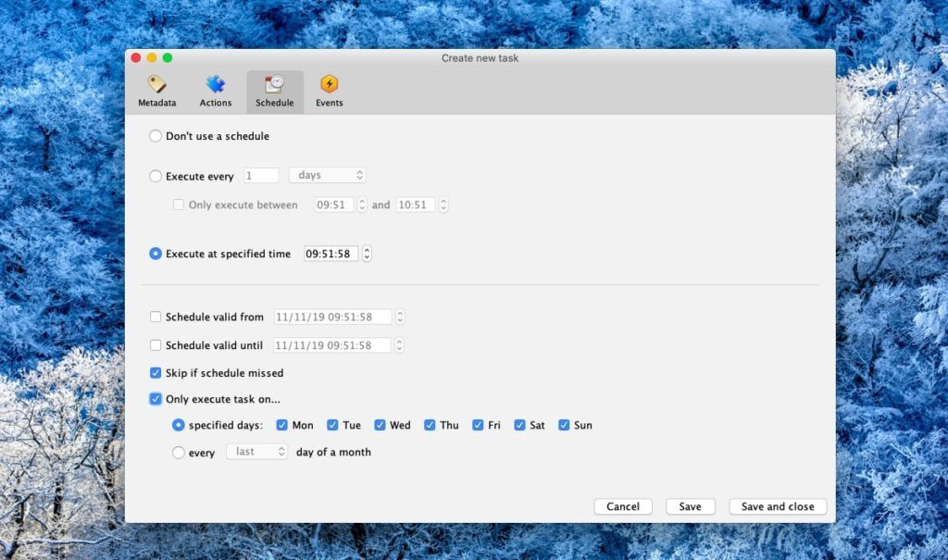Increment the specified execution time stepper
Screen dimensions: 948x560
click(x=366, y=250)
